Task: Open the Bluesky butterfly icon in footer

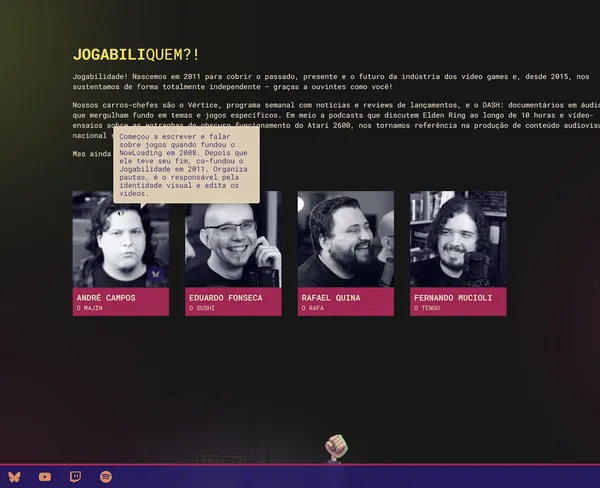Action: [14, 477]
